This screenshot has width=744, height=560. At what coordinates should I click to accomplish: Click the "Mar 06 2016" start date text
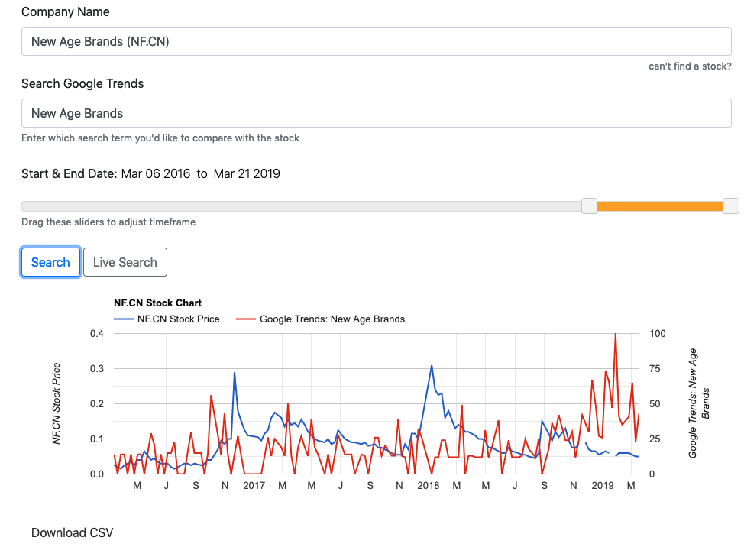[x=156, y=173]
